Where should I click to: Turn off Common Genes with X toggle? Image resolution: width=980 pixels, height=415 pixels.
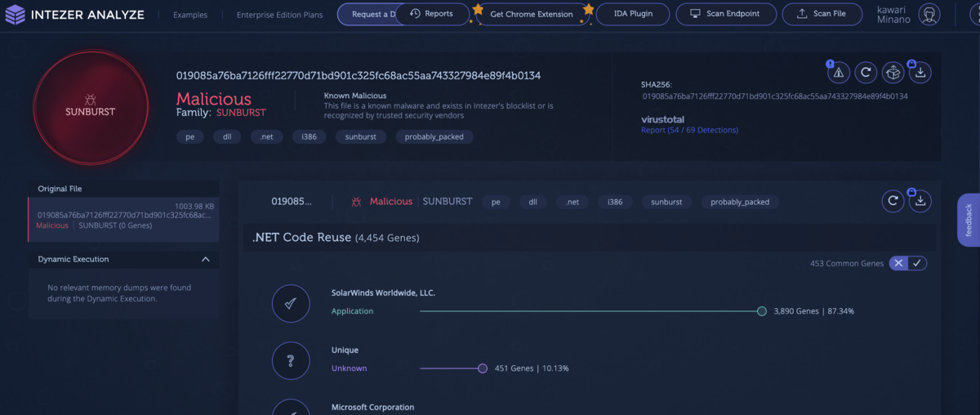[x=898, y=263]
